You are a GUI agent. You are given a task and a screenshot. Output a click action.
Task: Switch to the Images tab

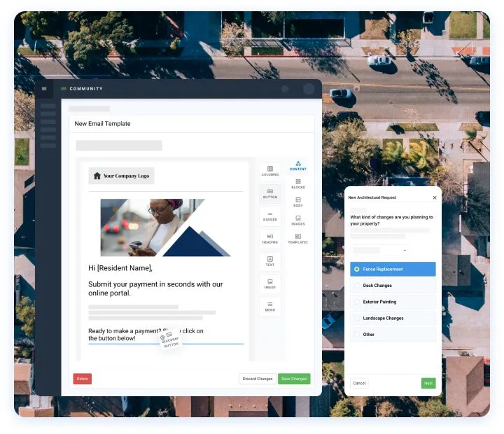click(x=298, y=220)
